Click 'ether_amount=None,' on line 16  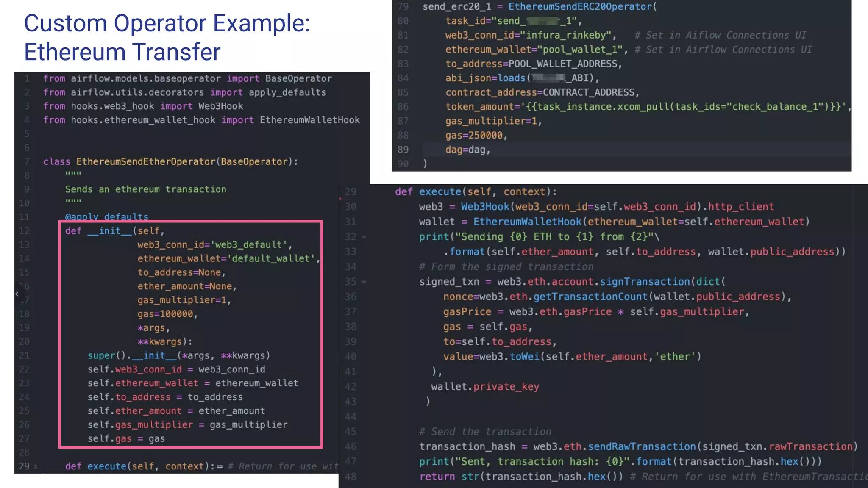187,286
